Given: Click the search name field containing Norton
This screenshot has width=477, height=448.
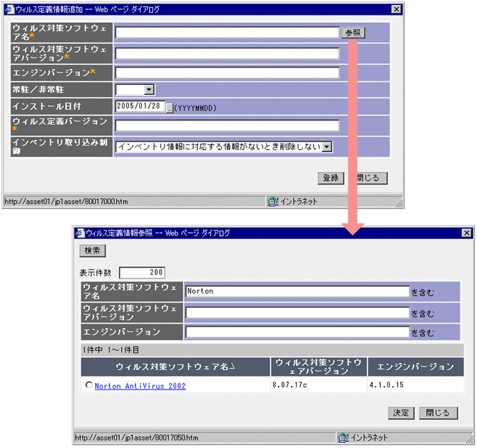Looking at the screenshot, I should point(297,291).
